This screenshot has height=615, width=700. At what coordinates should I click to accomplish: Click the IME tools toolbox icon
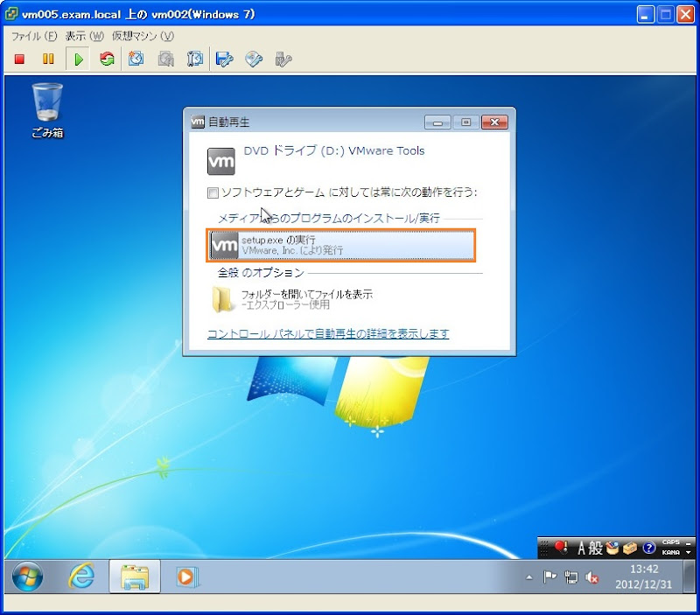630,548
